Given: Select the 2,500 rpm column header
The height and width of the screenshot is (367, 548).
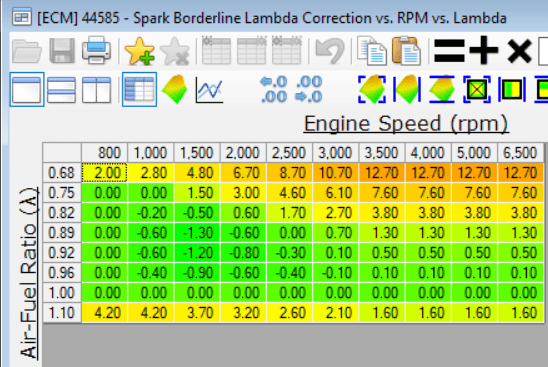Looking at the screenshot, I should 289,152.
